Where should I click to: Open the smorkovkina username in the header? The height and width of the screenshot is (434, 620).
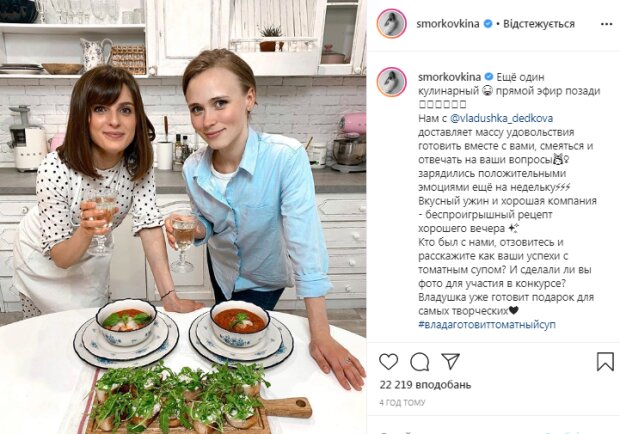(448, 24)
